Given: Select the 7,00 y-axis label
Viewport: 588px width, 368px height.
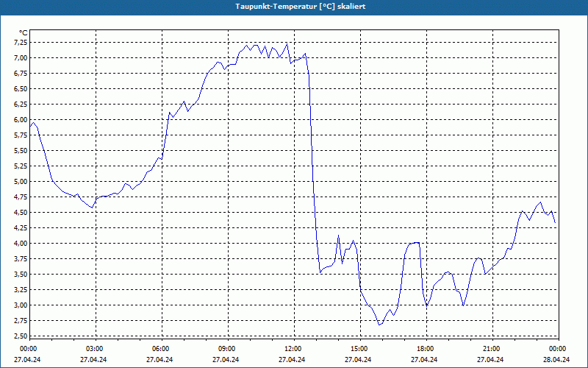Looking at the screenshot, I should [x=21, y=58].
